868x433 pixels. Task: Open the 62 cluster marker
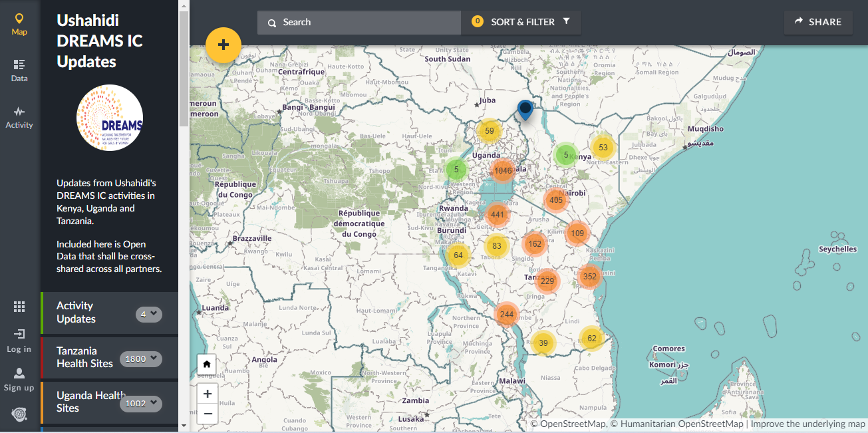click(592, 339)
